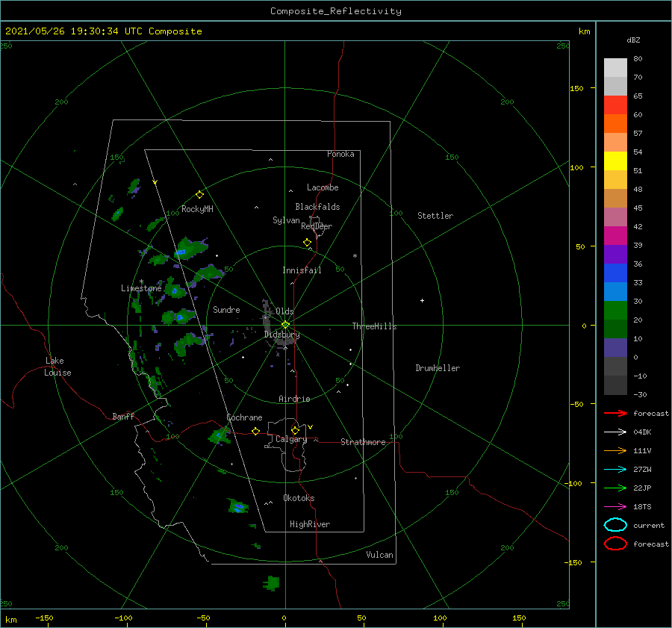This screenshot has height=628, width=672.
Task: Click the RockyMH label
Action: (197, 209)
